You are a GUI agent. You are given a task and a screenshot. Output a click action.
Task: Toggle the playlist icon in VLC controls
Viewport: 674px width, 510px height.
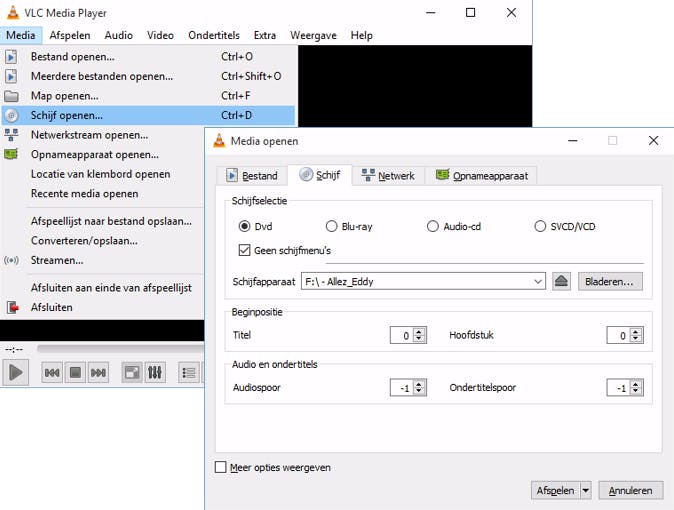pyautogui.click(x=189, y=372)
